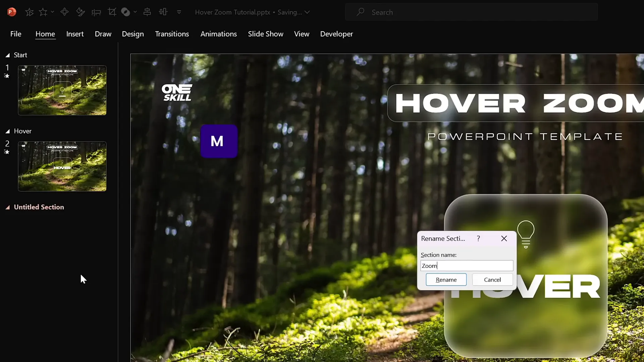Collapse the Start section
Image resolution: width=644 pixels, height=362 pixels.
pos(8,55)
